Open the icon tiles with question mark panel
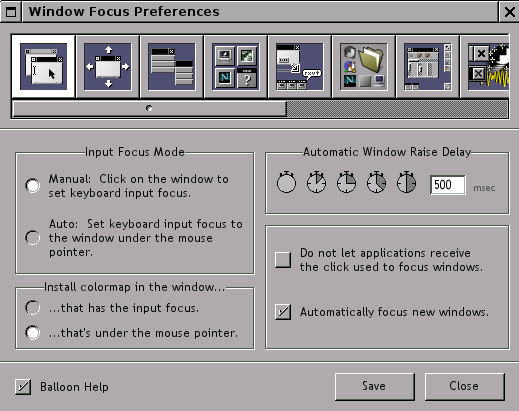 coord(235,66)
